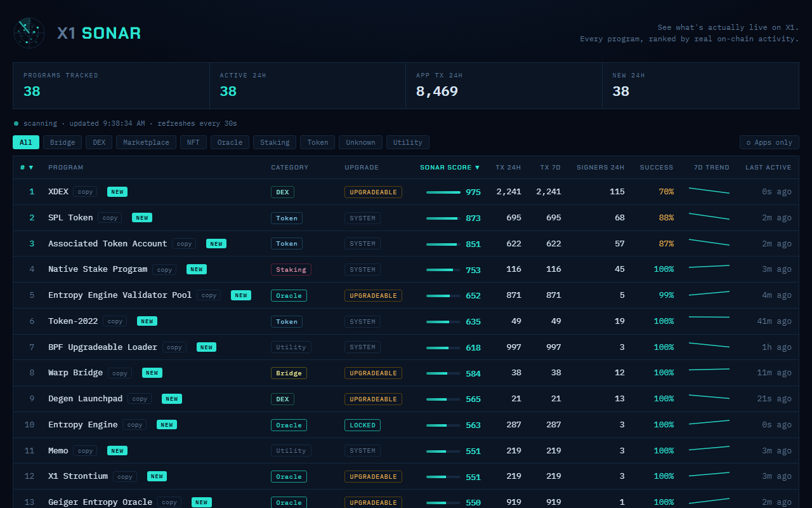Screen dimensions: 812x508
Task: Copy the SPL Token program address
Action: click(x=110, y=218)
